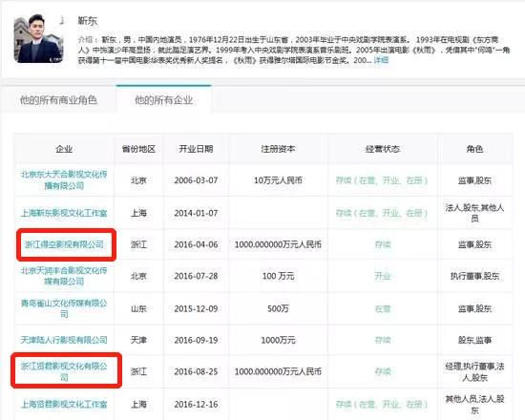Click the 执行董事,股东 role cell
The width and height of the screenshot is (525, 420).
click(474, 276)
